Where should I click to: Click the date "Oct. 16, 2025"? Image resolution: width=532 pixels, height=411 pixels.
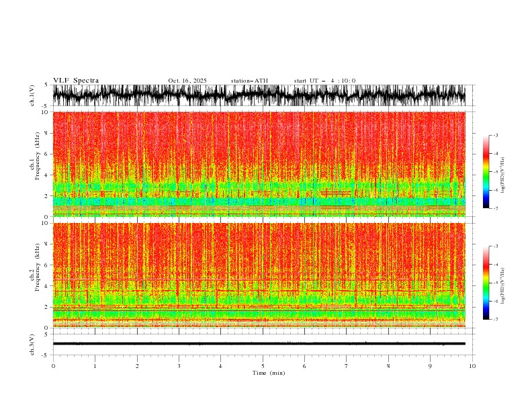tap(187, 81)
